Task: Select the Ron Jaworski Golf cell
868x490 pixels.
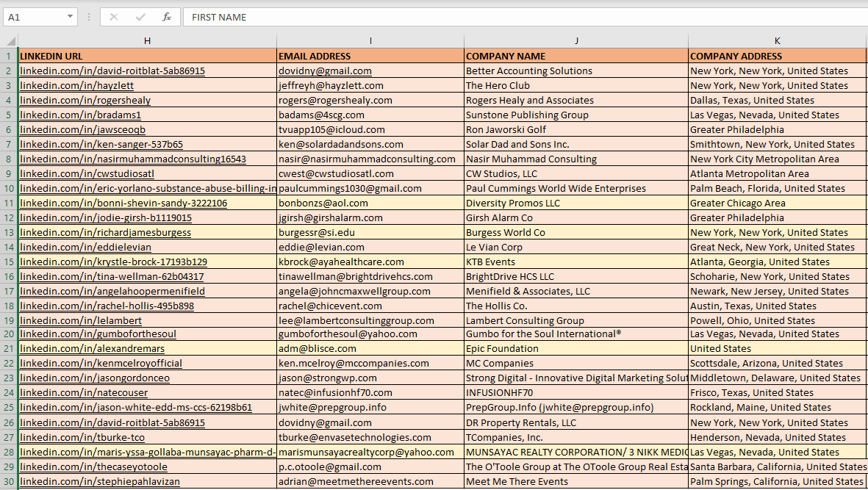Action: [576, 129]
